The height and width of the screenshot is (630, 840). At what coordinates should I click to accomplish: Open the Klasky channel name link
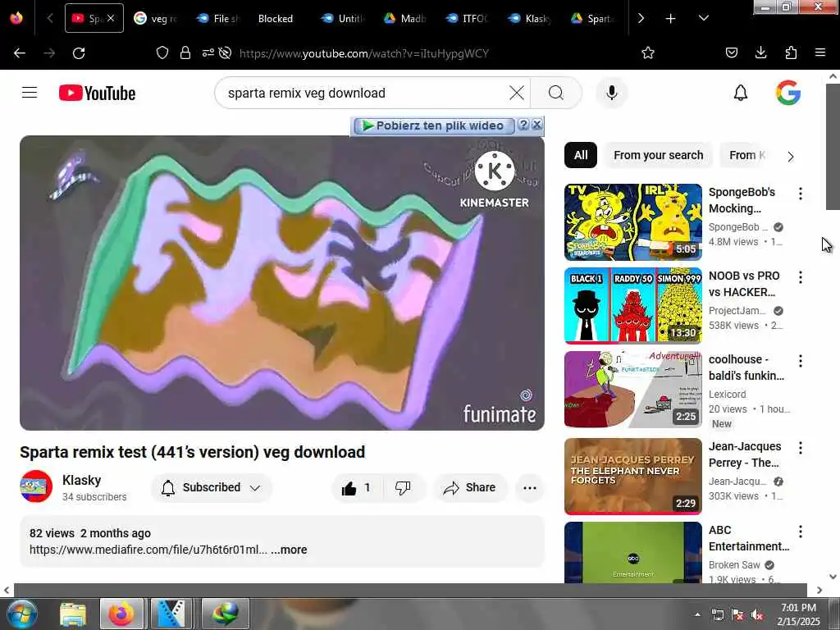(x=81, y=480)
